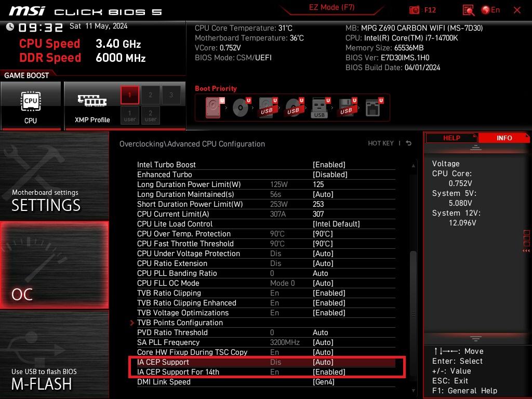Change Core HW Fixup During TSC Copy [Auto]
Screen dimensions: 532x399
[x=323, y=352]
